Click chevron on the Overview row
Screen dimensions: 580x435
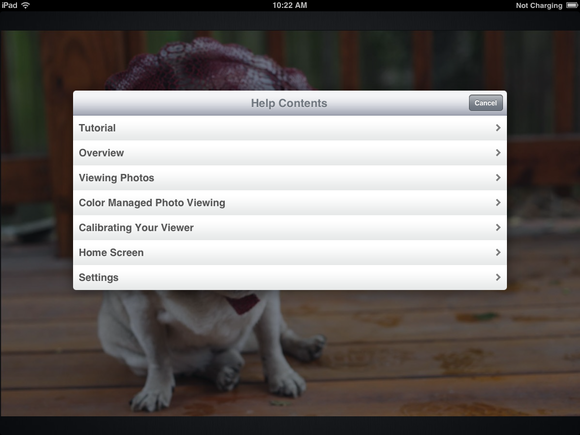tap(498, 153)
